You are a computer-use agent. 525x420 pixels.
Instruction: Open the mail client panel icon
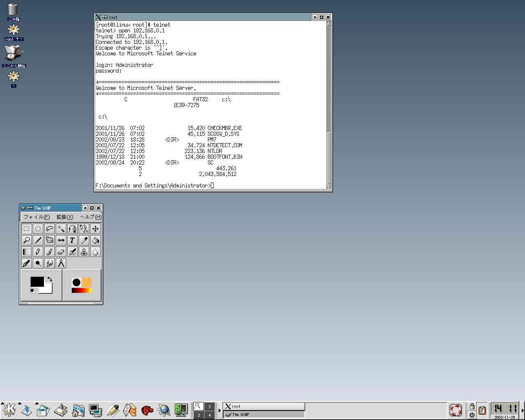tap(130, 410)
